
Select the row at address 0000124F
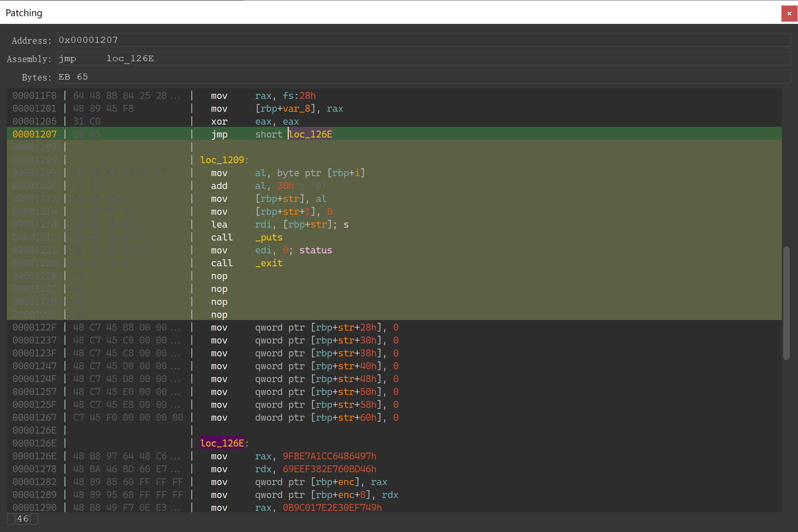pyautogui.click(x=394, y=379)
